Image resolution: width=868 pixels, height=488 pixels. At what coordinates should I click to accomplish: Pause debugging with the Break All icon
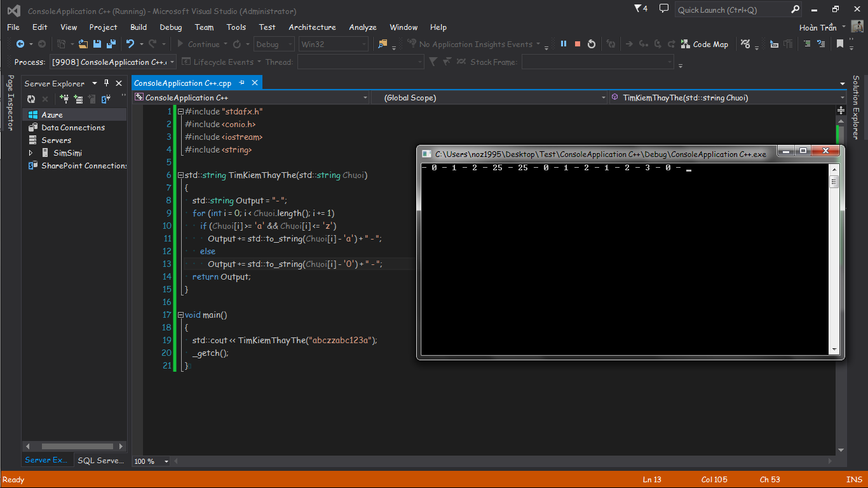pos(563,44)
